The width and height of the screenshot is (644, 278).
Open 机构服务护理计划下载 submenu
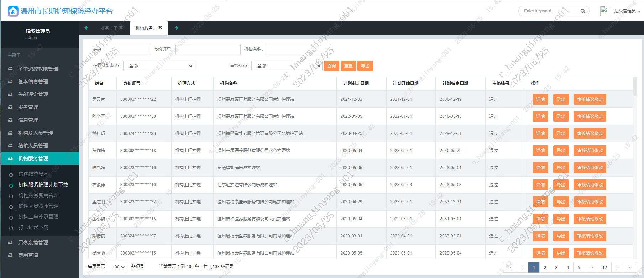[x=43, y=185]
